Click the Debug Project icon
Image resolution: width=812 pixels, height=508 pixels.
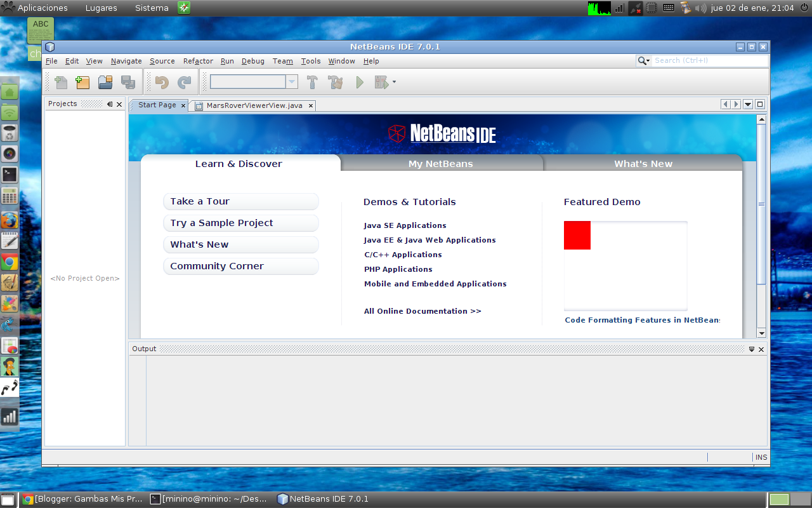point(381,82)
